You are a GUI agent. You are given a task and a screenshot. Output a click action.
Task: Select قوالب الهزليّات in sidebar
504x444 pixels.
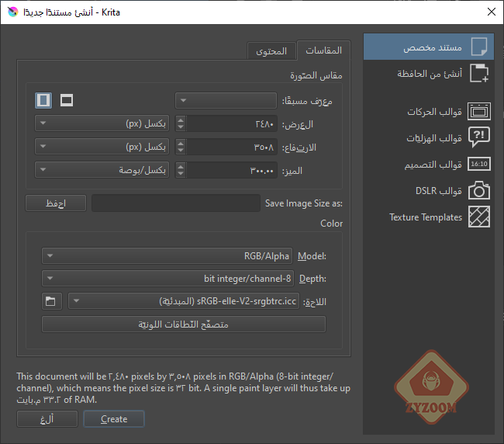[x=429, y=137]
